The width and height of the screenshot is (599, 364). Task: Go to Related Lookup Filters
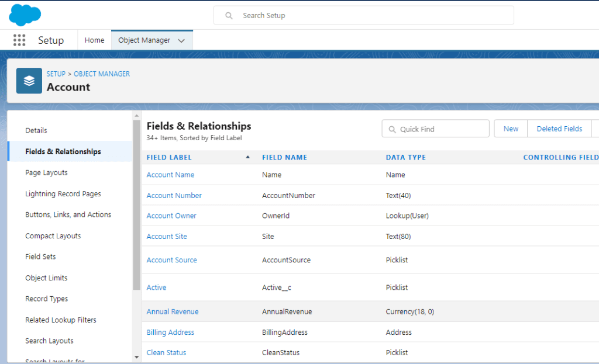(x=61, y=320)
